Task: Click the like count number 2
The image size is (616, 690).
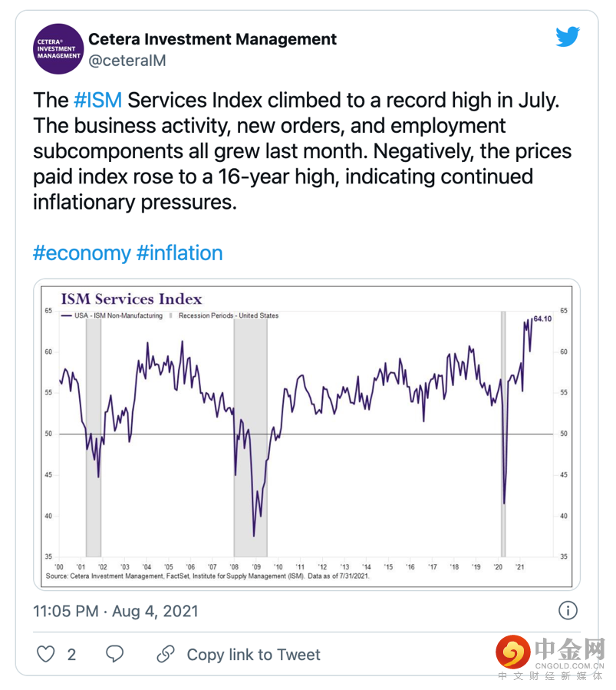Action: [x=71, y=655]
